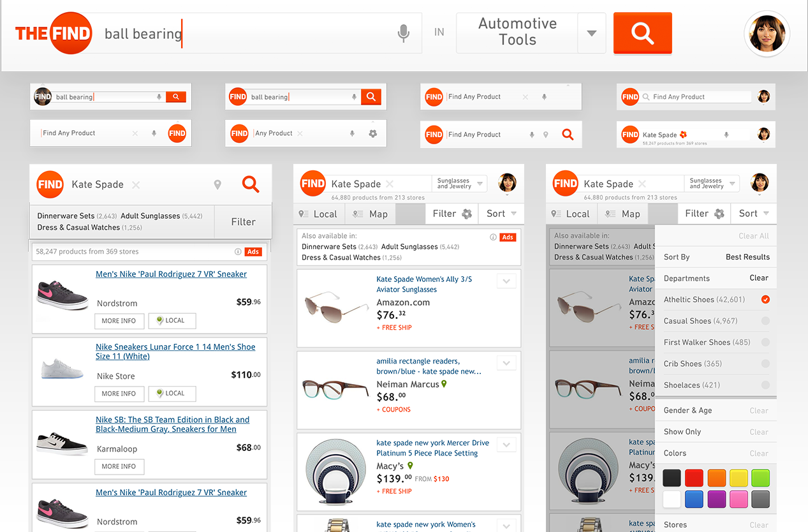Click Clear next to Departments
This screenshot has height=532, width=808.
click(759, 278)
